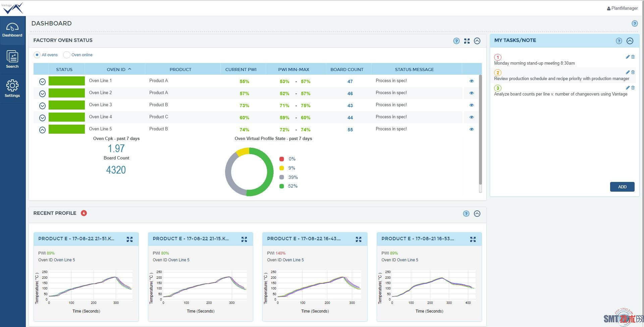Screen dimensions: 644x327
Task: Click the Oven Line 5 name cell
Action: click(100, 129)
